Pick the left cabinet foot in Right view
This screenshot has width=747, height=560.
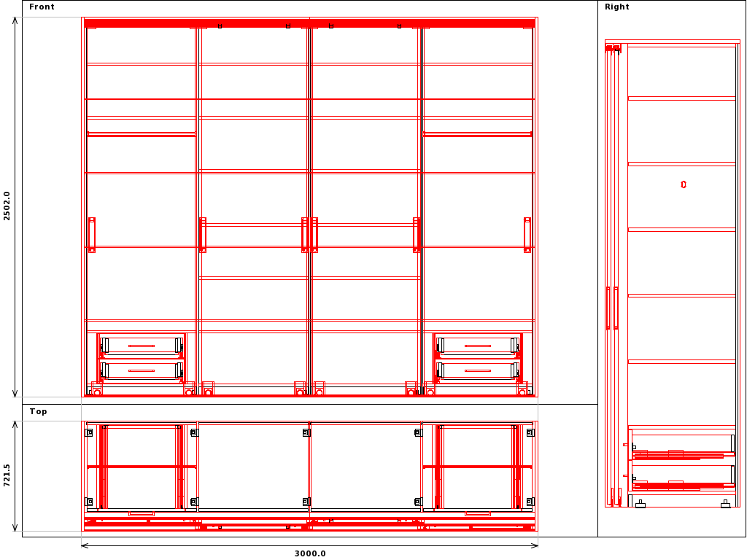tap(640, 505)
